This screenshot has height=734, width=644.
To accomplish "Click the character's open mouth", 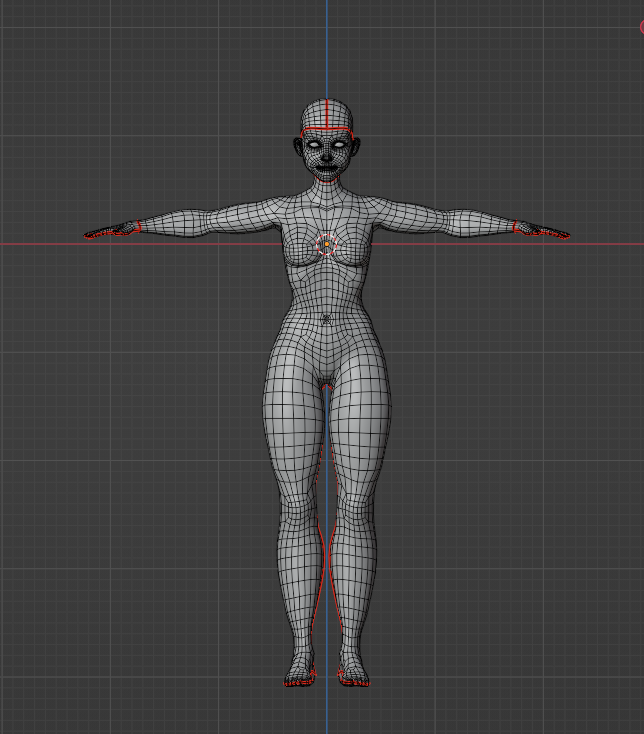I will tap(326, 168).
